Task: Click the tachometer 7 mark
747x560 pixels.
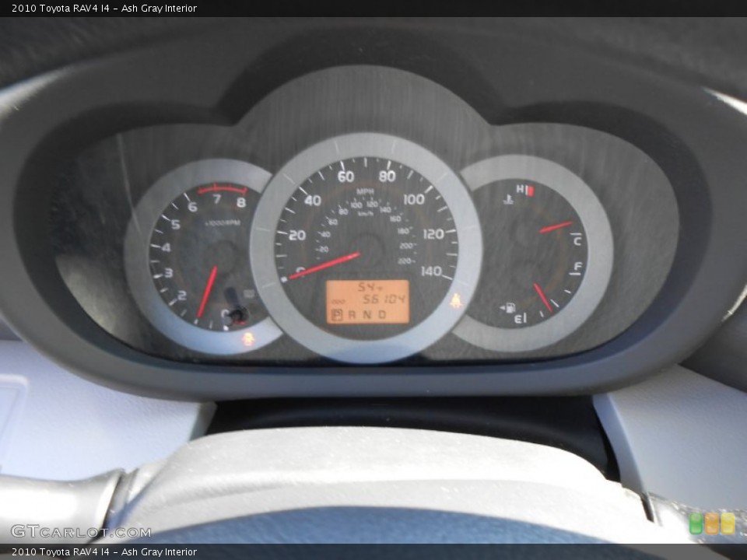Action: point(217,199)
